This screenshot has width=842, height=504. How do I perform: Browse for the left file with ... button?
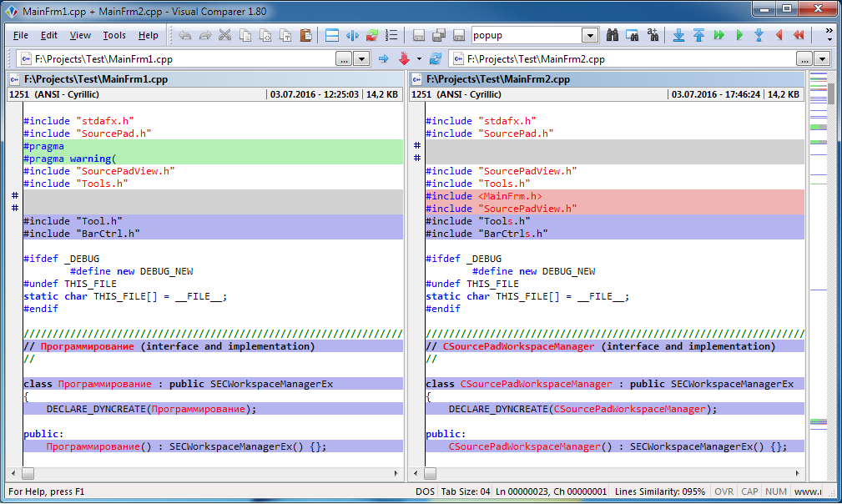point(344,59)
